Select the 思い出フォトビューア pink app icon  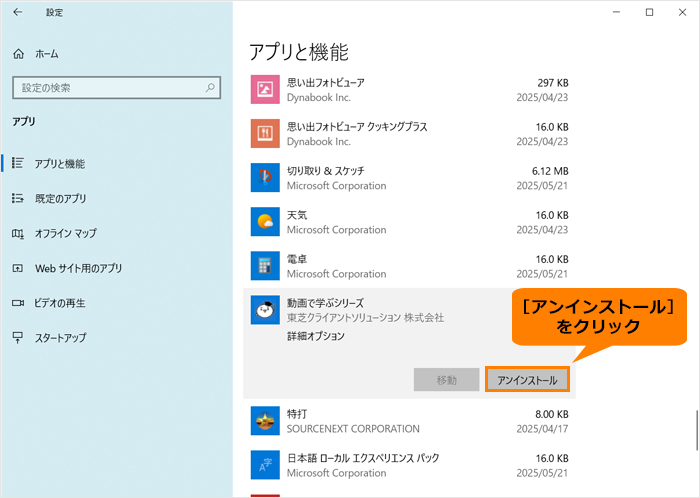point(265,89)
